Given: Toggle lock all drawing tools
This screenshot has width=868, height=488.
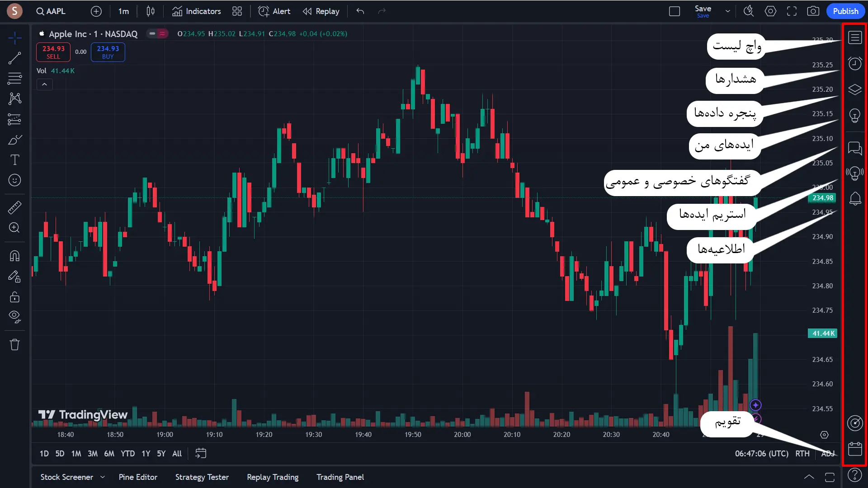Looking at the screenshot, I should tap(15, 297).
